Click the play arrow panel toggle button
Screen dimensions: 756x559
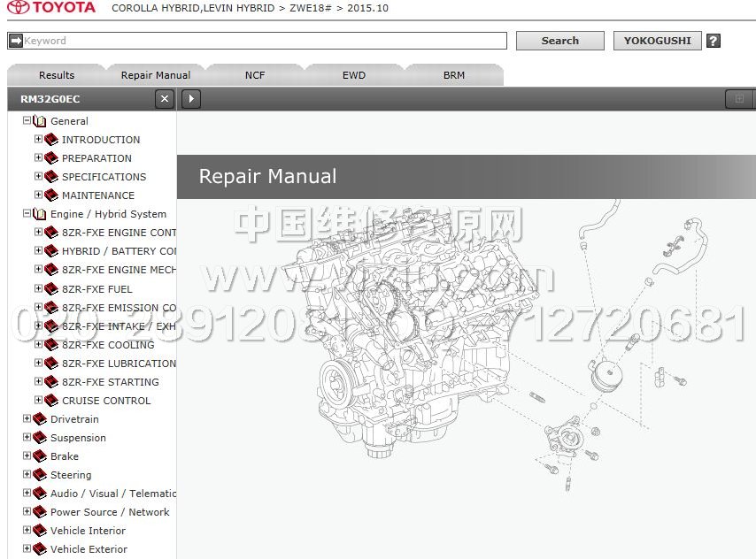[x=191, y=99]
